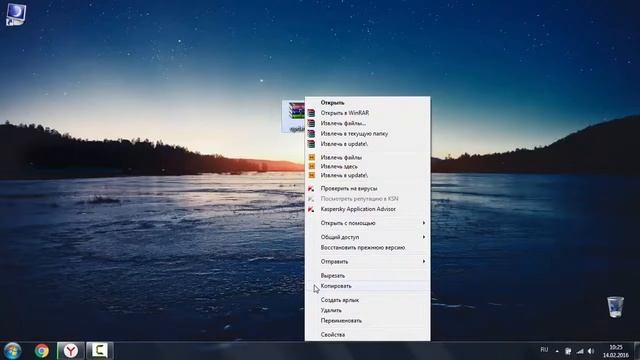Show hidden tray icons arrow
Viewport: 640px width, 360px height.
[x=557, y=351]
